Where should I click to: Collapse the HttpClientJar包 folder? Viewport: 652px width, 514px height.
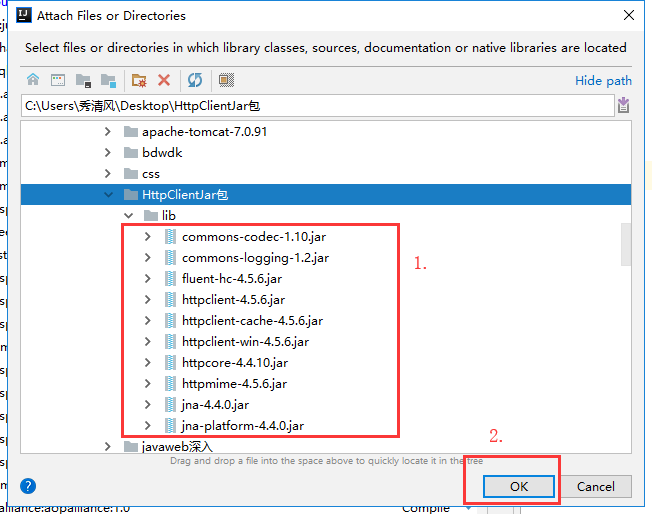(x=108, y=195)
